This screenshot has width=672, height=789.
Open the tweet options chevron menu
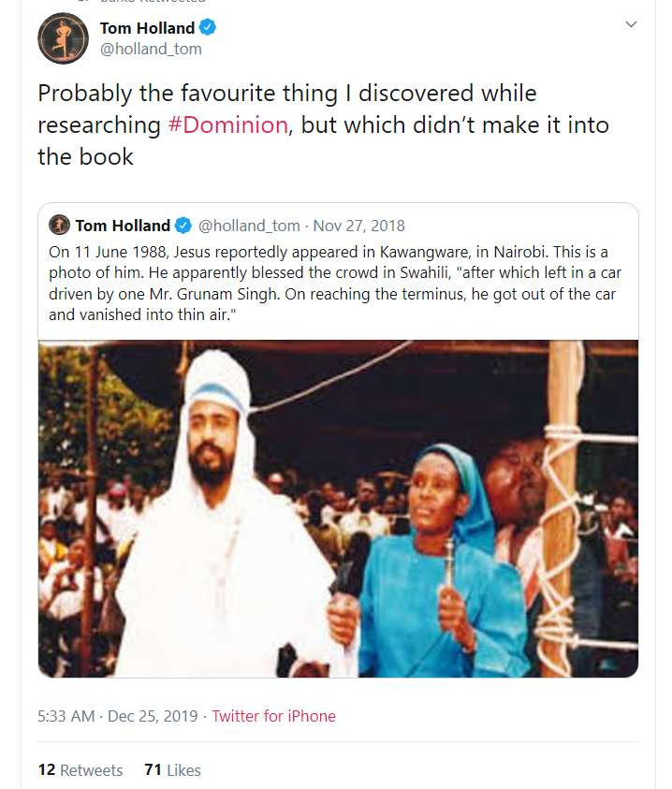[x=631, y=24]
